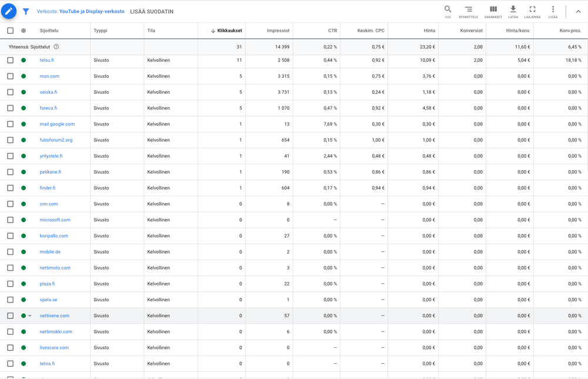
Task: Tick the checkbox for telsu.fi row
Action: point(10,60)
